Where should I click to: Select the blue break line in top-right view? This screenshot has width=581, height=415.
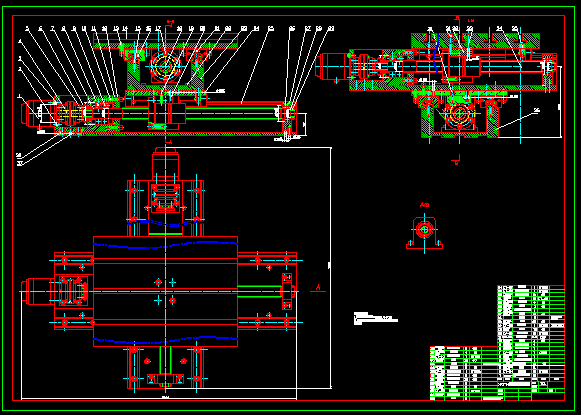pos(436,54)
